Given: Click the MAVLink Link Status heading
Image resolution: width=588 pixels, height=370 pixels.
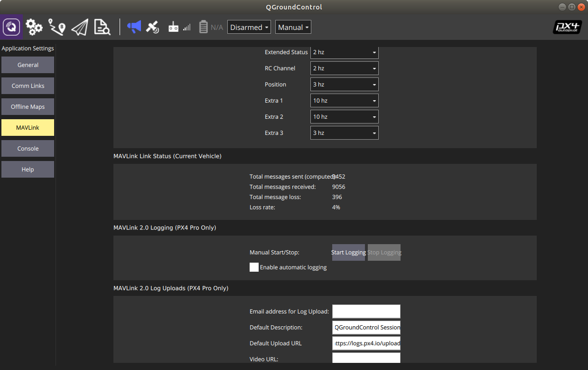Looking at the screenshot, I should click(x=168, y=156).
